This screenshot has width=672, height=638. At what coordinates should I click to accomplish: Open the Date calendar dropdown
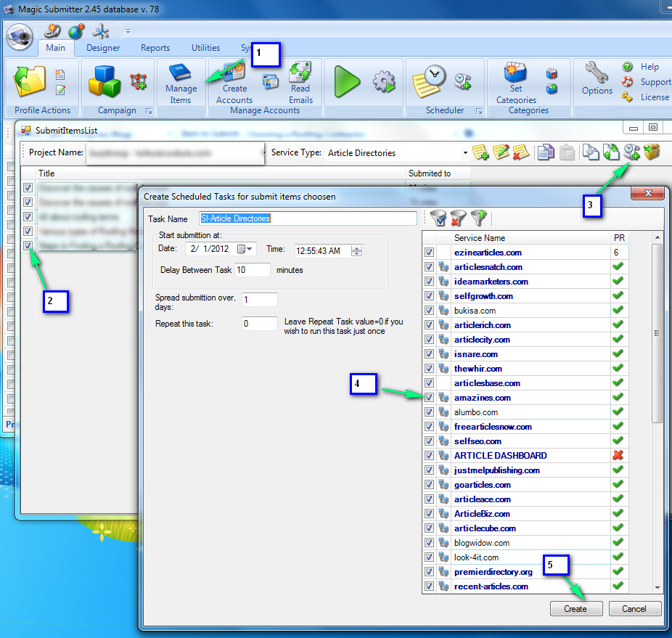click(x=245, y=249)
